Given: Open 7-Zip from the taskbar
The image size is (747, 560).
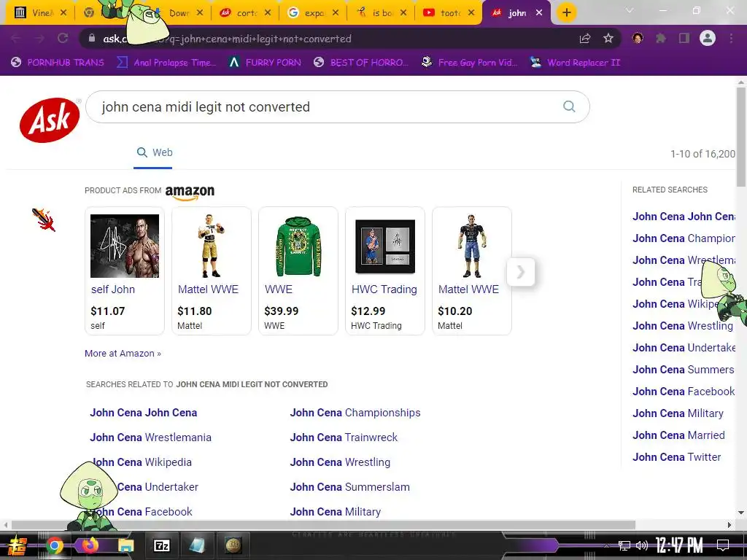Looking at the screenshot, I should tap(161, 545).
